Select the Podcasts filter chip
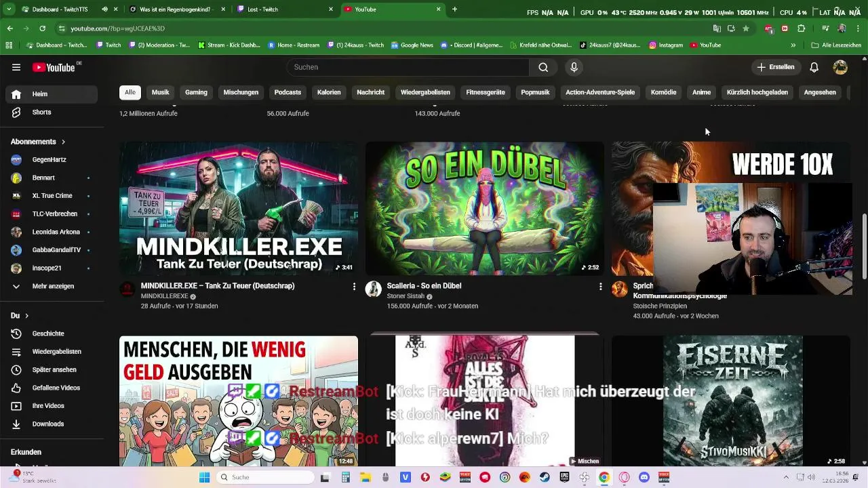This screenshot has height=488, width=868. [288, 92]
